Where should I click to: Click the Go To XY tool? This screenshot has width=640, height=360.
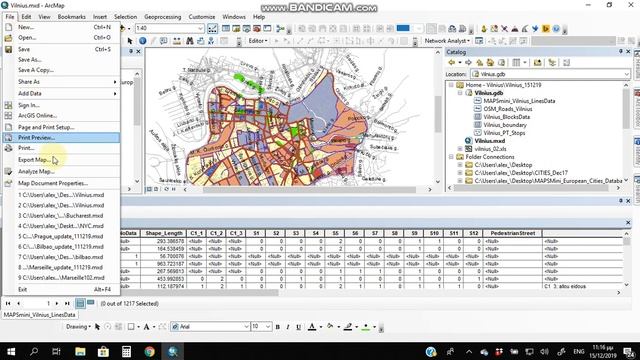(x=211, y=41)
